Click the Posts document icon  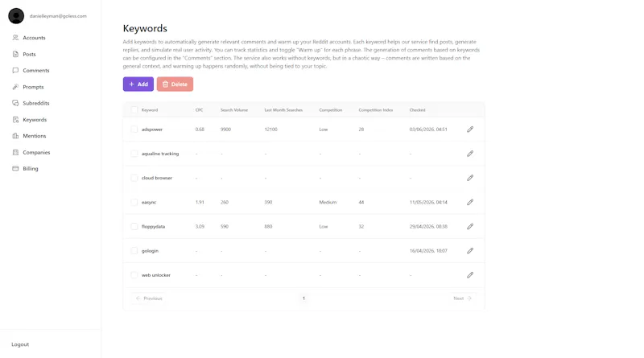click(15, 54)
